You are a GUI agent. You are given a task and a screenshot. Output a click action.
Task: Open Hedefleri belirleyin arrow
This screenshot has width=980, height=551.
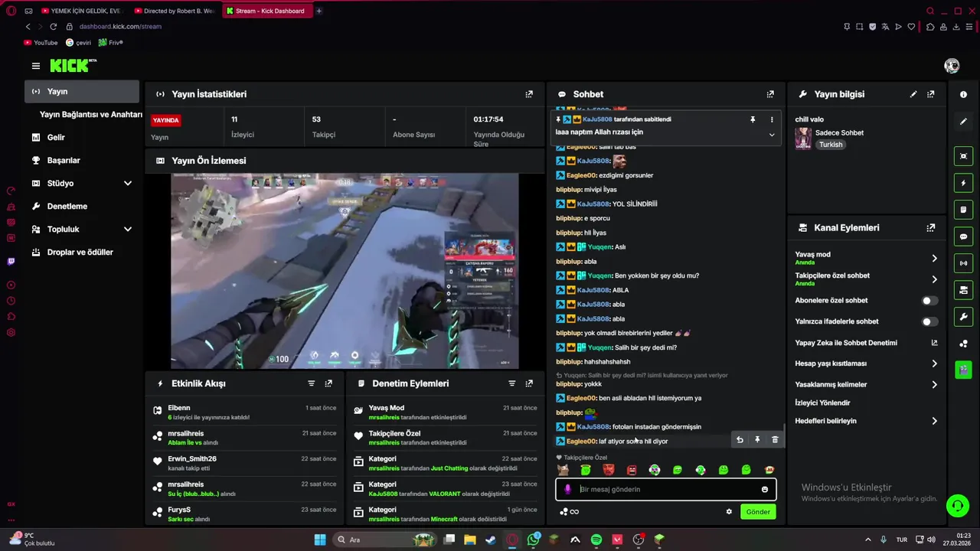point(934,421)
